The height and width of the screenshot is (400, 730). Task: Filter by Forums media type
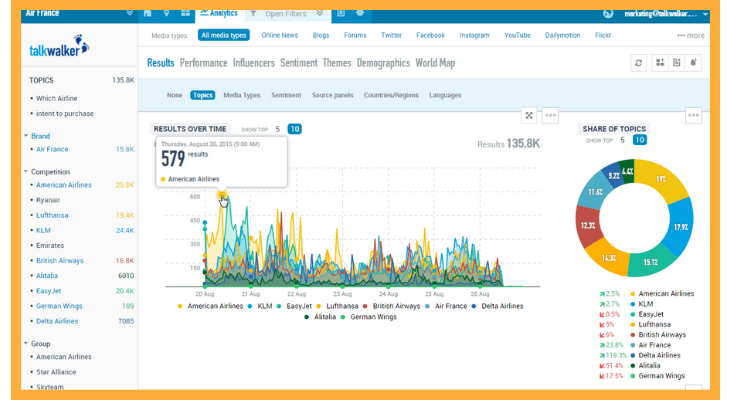point(355,35)
